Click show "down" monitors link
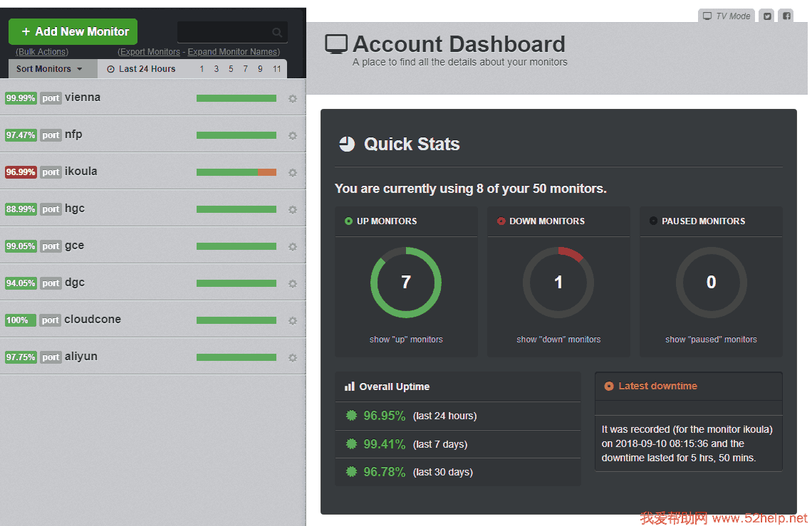This screenshot has height=526, width=812. tap(558, 340)
